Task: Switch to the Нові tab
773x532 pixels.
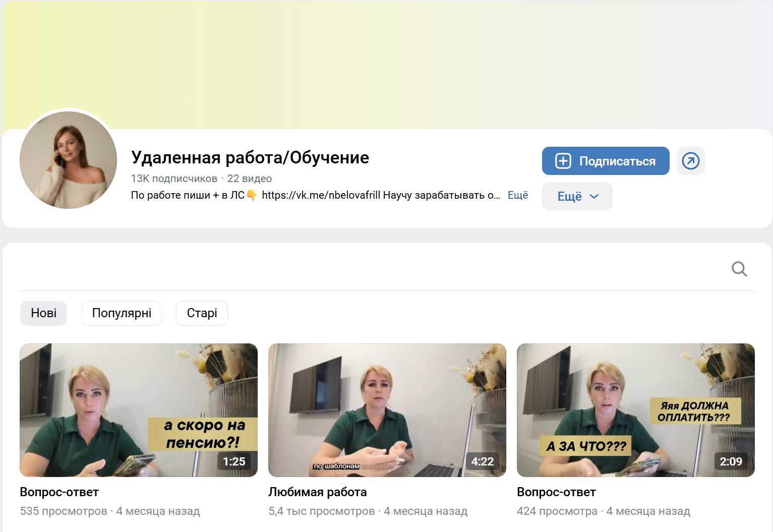Action: pos(43,313)
